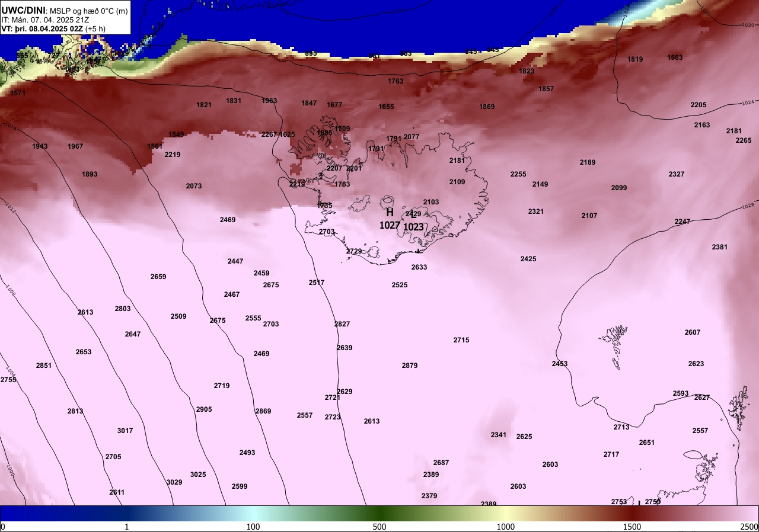Click the height value 2321
Screen dimensions: 759x532
536,211
